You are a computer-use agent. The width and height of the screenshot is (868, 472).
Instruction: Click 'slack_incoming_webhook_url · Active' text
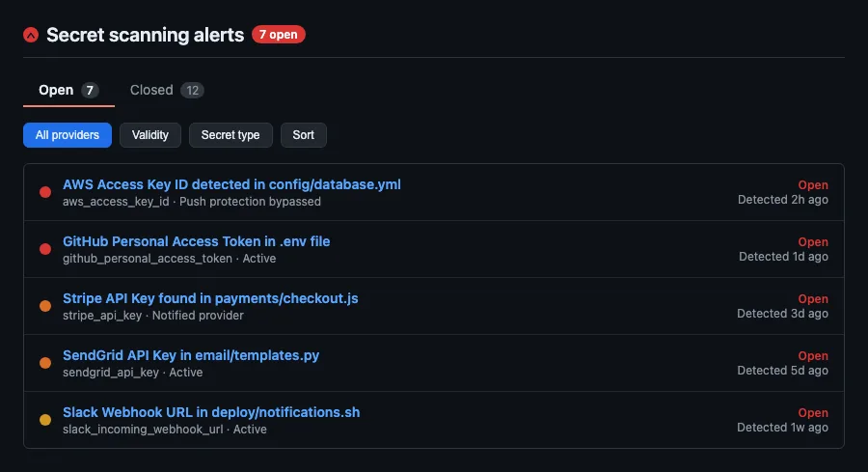pyautogui.click(x=164, y=430)
